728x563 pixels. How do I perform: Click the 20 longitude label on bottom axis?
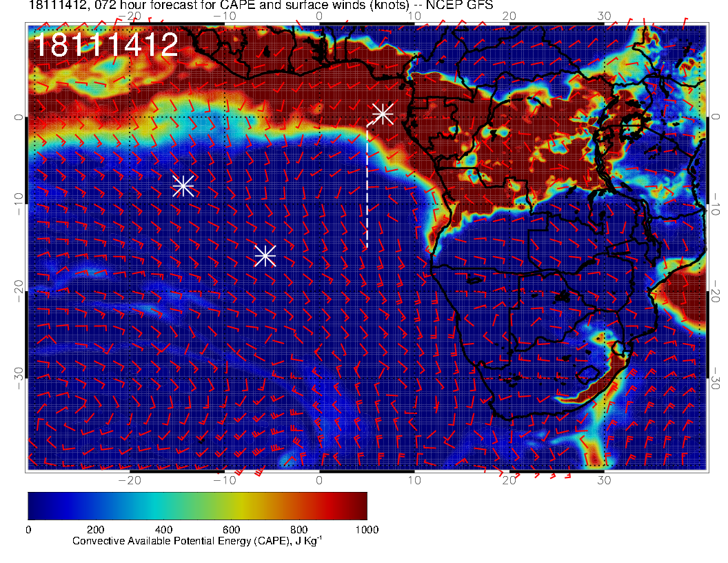pyautogui.click(x=509, y=480)
